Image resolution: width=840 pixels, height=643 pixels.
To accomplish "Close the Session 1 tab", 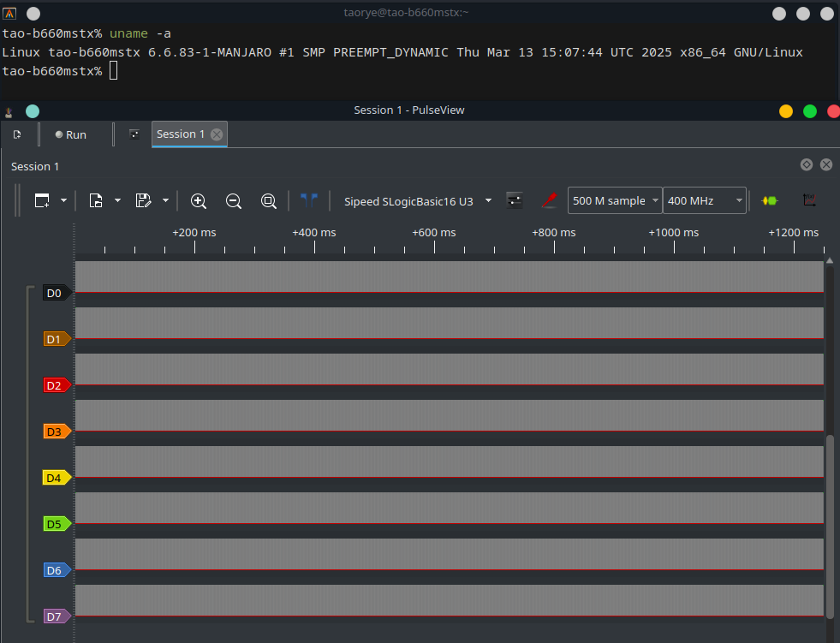I will coord(217,134).
